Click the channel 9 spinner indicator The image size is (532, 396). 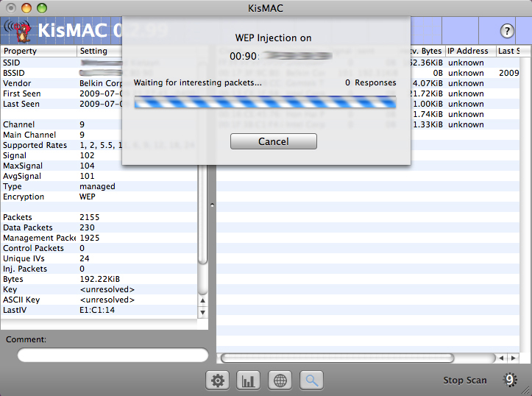(x=510, y=380)
